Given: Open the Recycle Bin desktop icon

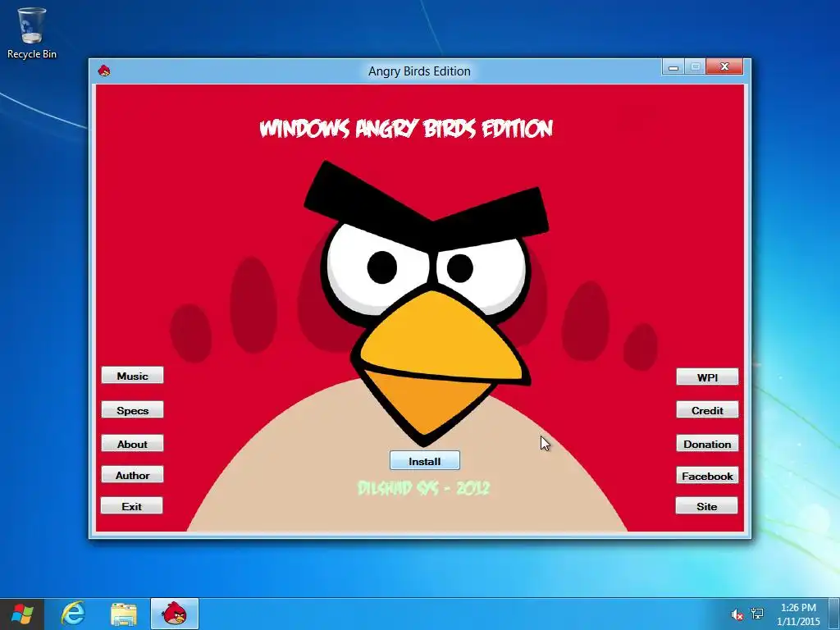Looking at the screenshot, I should pos(32,33).
